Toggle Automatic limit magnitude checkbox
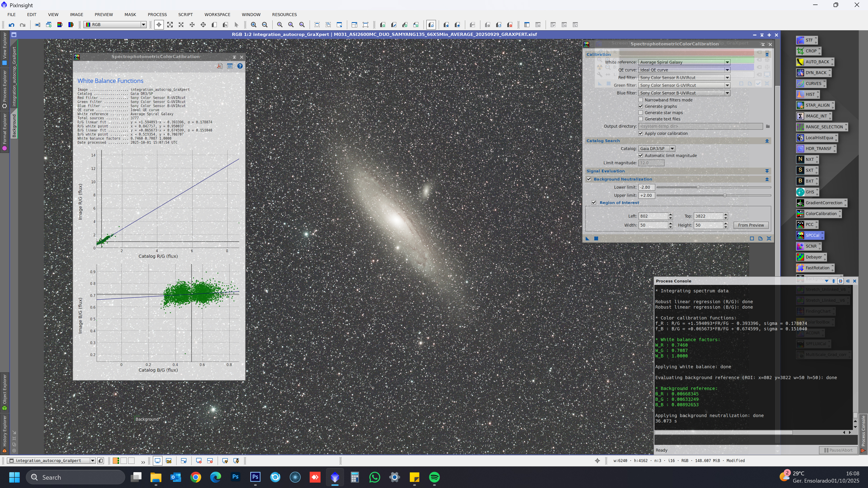This screenshot has height=488, width=868. (641, 156)
